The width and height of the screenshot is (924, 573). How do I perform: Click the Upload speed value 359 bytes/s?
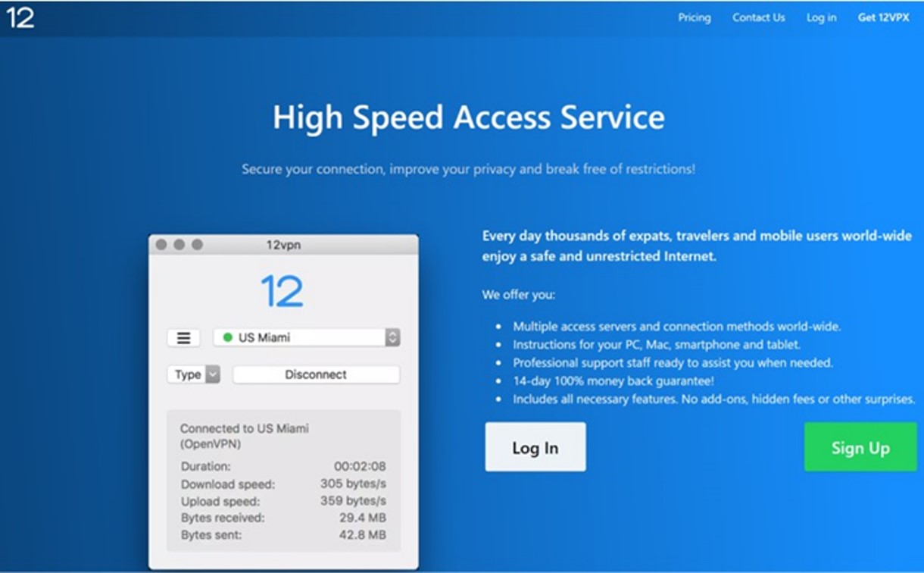(353, 501)
